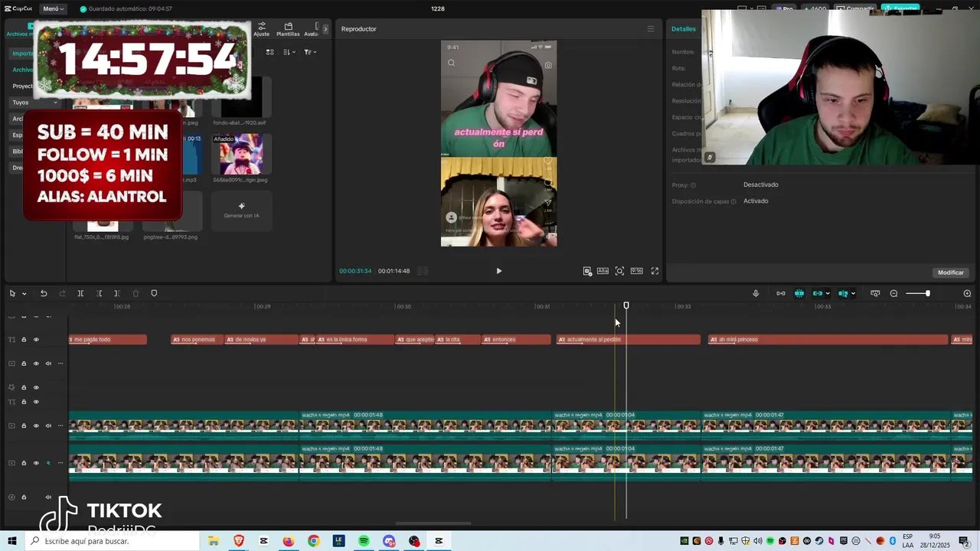Open the Reproductor panel hamburger menu
Image resolution: width=980 pixels, height=551 pixels.
pyautogui.click(x=651, y=29)
